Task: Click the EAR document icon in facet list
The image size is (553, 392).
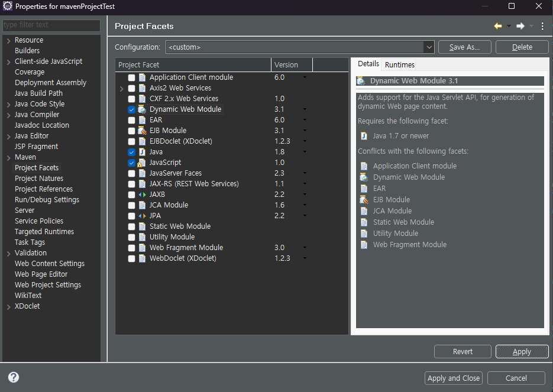Action: [x=142, y=120]
